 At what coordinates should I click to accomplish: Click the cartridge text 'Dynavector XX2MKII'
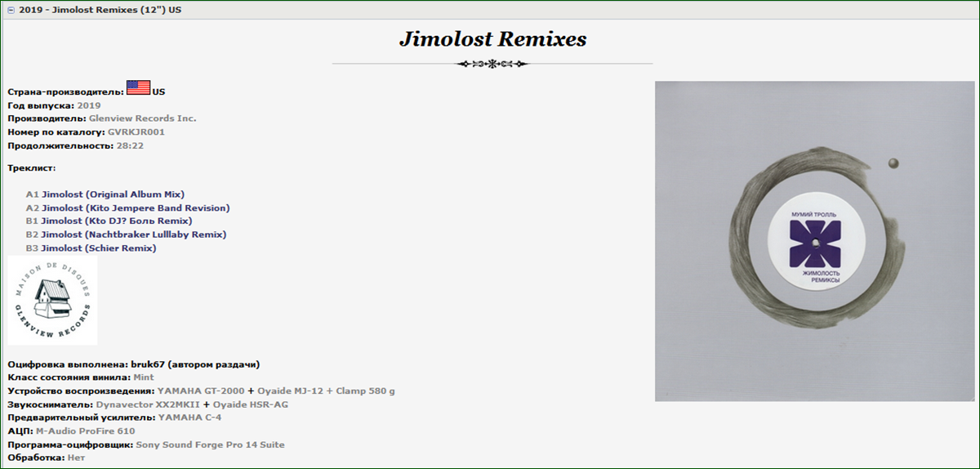[148, 404]
